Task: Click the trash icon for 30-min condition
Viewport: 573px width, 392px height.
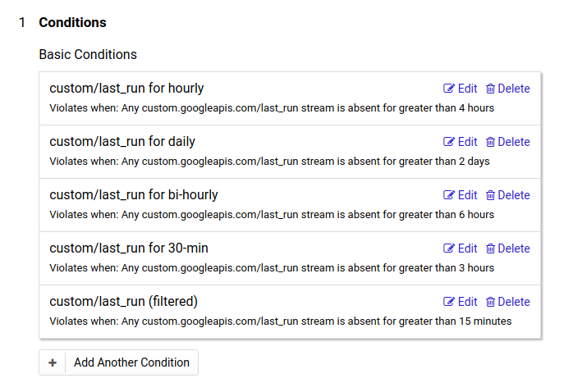Action: 490,248
